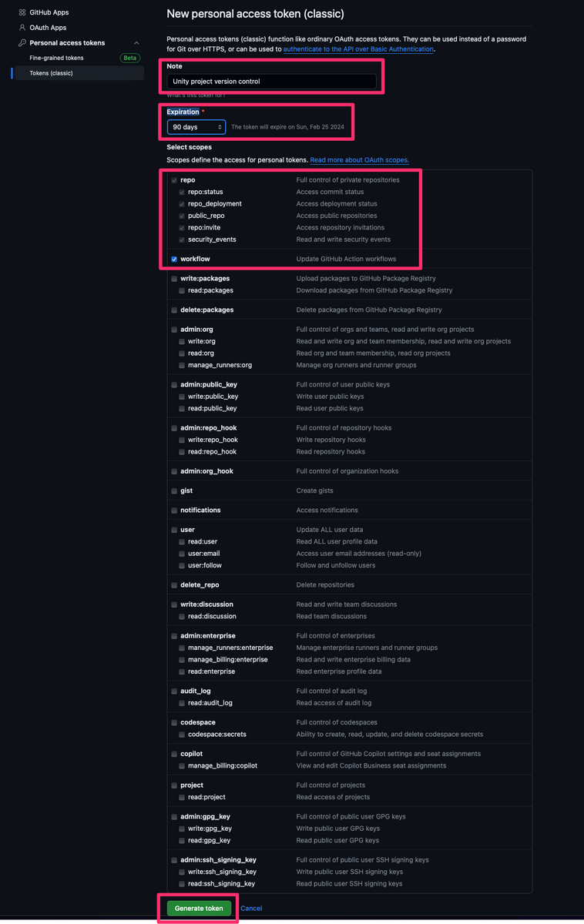Click the GitHub Apps grid icon

click(22, 13)
